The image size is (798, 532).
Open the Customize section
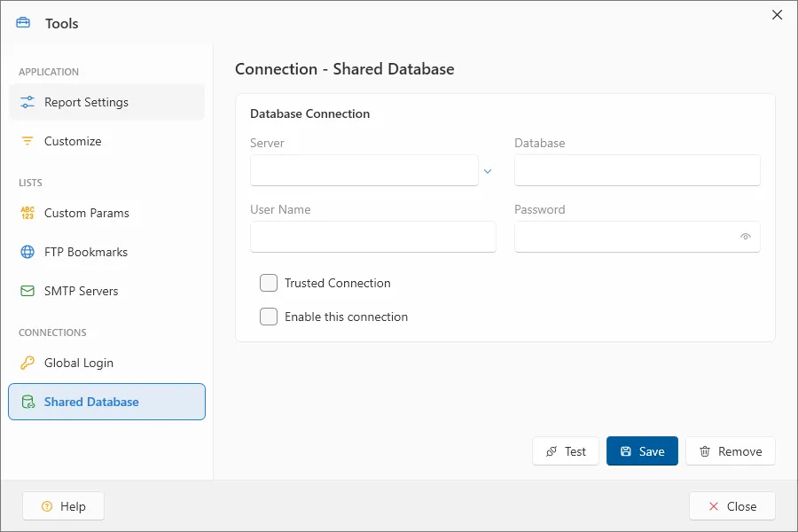click(107, 141)
